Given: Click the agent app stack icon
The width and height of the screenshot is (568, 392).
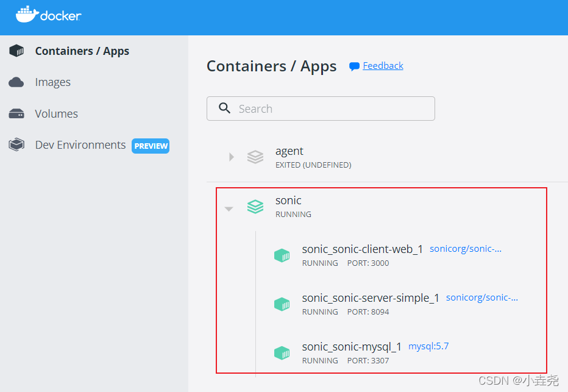Looking at the screenshot, I should pos(255,157).
